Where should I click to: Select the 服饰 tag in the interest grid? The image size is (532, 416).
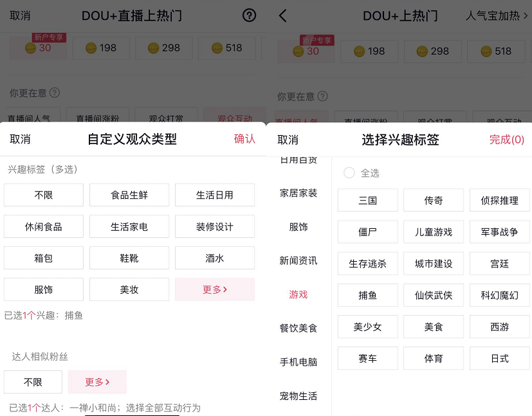click(44, 289)
